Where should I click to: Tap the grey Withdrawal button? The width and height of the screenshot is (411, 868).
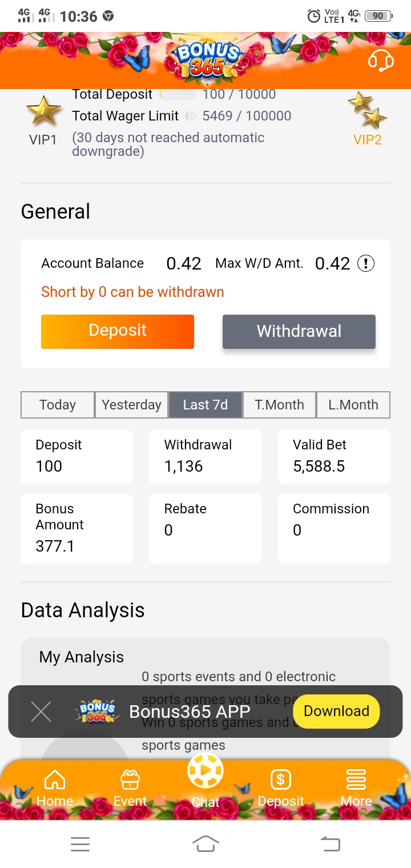299,331
